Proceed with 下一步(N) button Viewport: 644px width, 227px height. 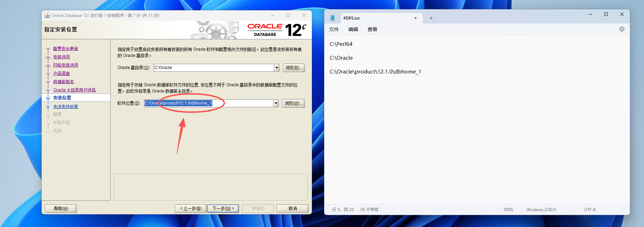[223, 208]
